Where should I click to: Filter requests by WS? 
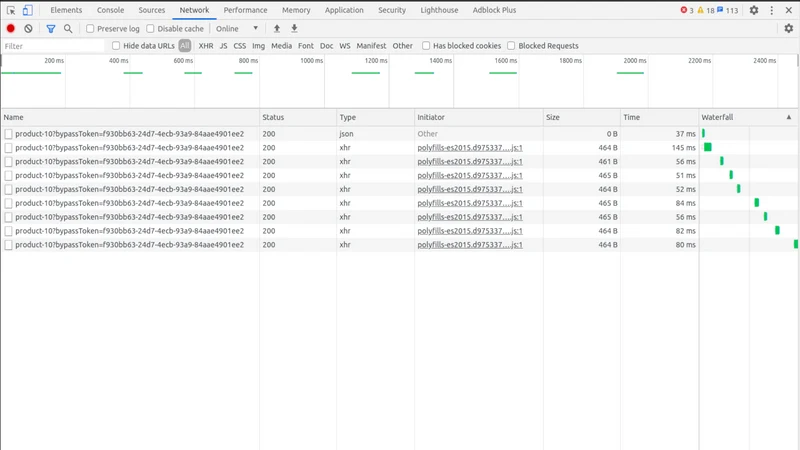coord(345,46)
